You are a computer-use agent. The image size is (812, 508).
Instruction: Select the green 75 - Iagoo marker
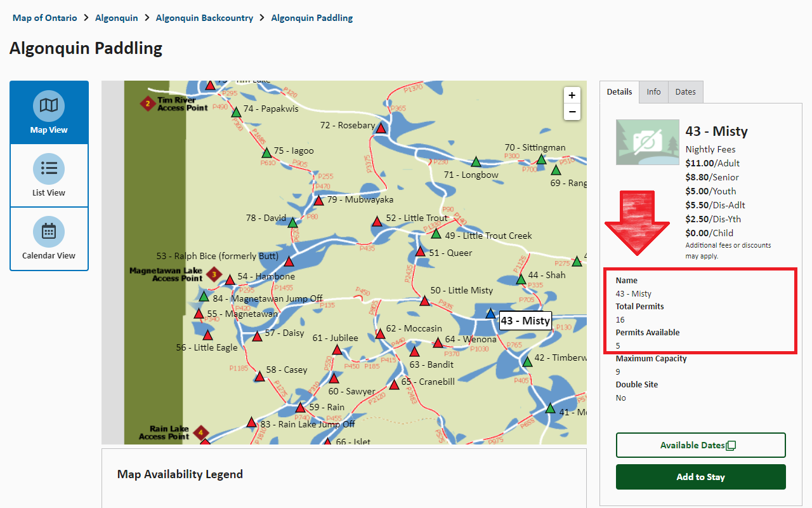coord(267,152)
